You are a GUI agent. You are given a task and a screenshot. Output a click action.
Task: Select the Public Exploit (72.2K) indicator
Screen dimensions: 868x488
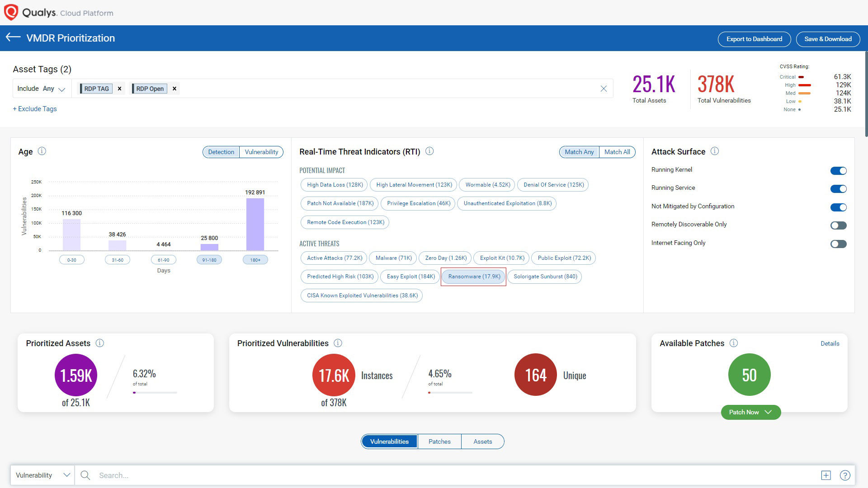(564, 258)
